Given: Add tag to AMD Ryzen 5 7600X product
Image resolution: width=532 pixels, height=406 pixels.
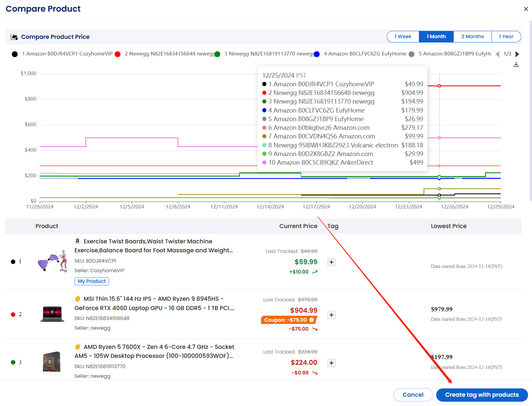Looking at the screenshot, I should pyautogui.click(x=331, y=363).
